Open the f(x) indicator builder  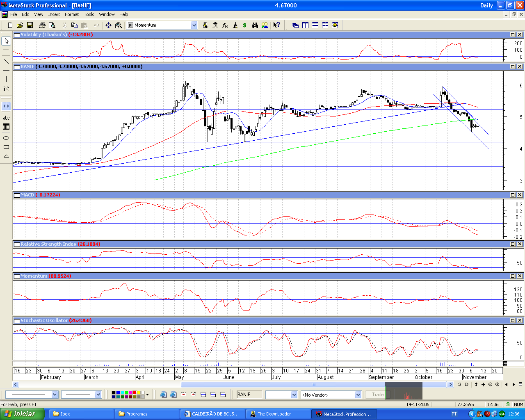225,25
